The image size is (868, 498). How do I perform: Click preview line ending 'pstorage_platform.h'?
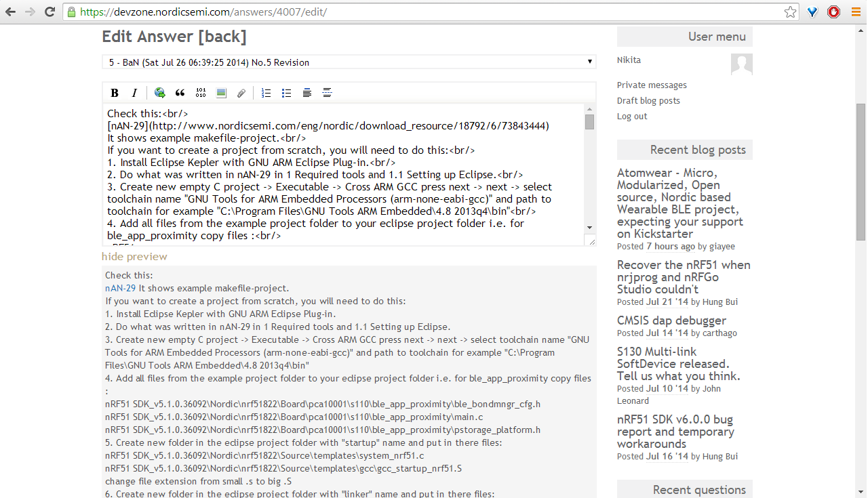coord(323,430)
